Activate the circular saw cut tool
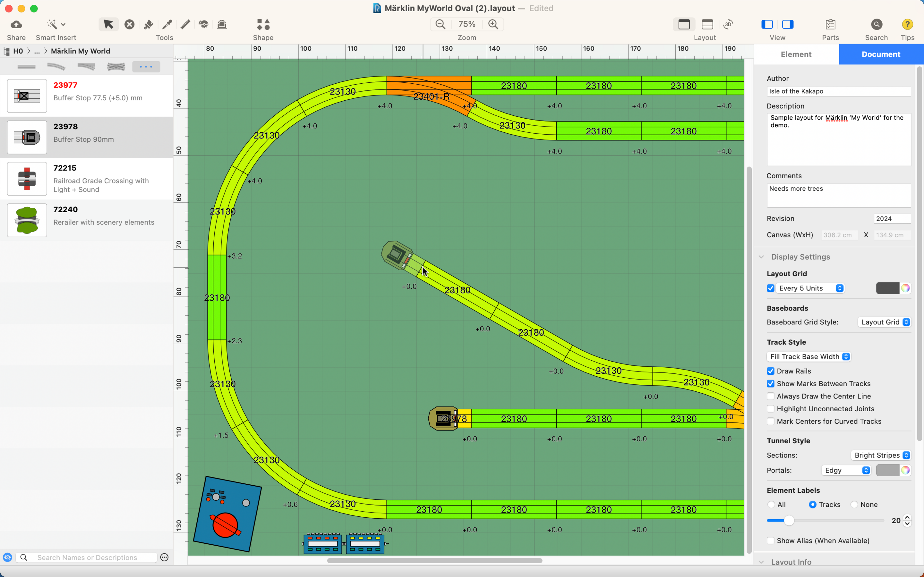Viewport: 924px width, 577px height. coord(203,24)
